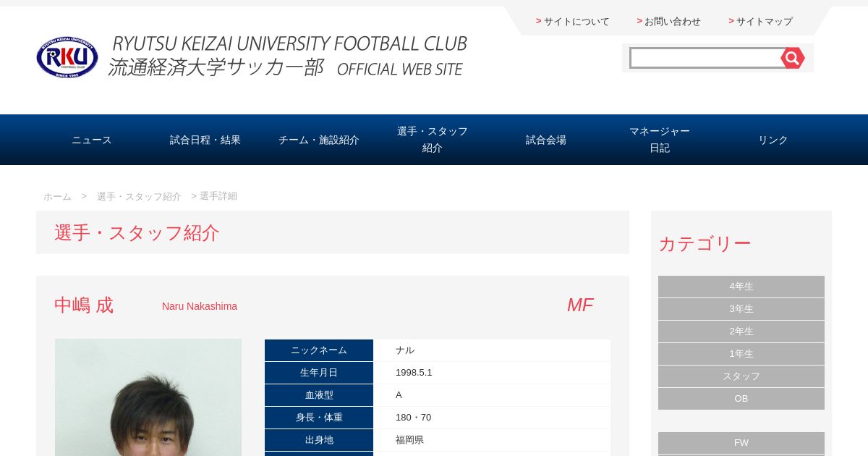The height and width of the screenshot is (456, 868).
Task: Filter by 3年生 category
Action: [741, 309]
